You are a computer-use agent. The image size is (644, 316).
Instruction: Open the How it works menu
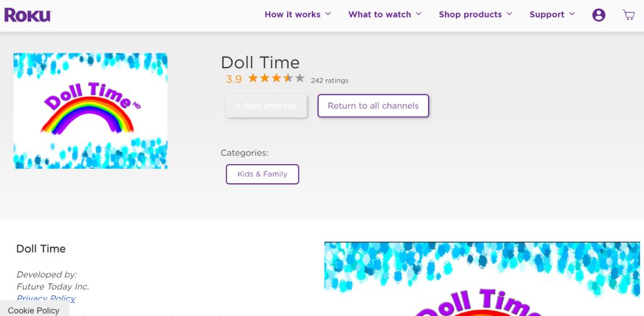click(x=292, y=14)
